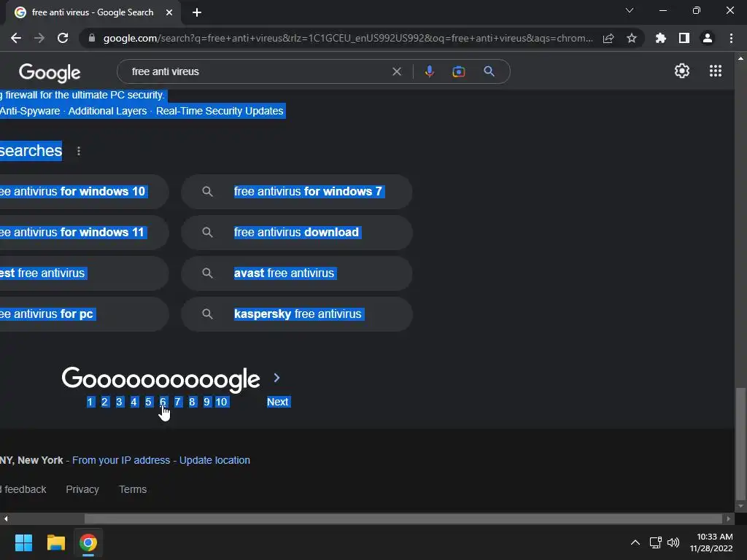Bookmark this tab with the star icon

[632, 38]
